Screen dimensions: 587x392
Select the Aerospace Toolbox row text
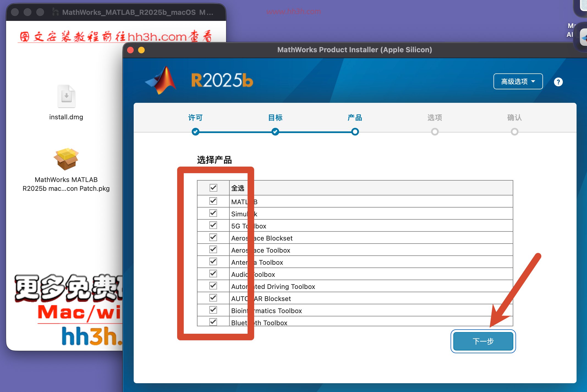[261, 250]
